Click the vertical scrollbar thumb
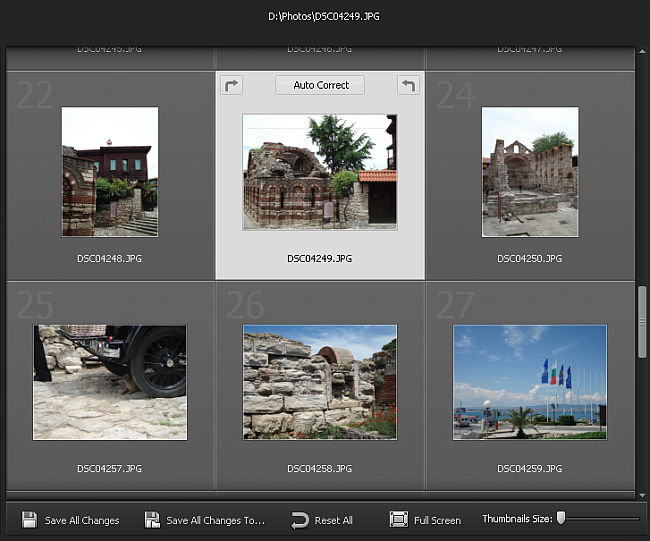This screenshot has height=541, width=650. pos(642,321)
